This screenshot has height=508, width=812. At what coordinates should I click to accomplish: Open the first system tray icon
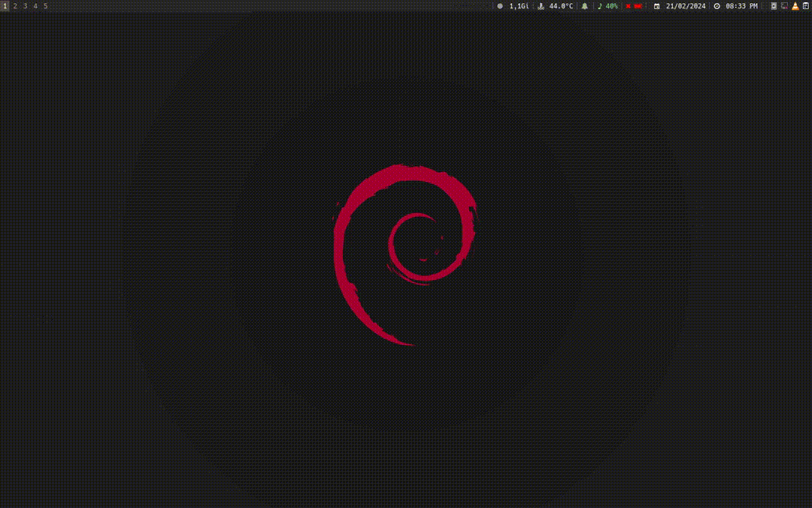pos(774,6)
